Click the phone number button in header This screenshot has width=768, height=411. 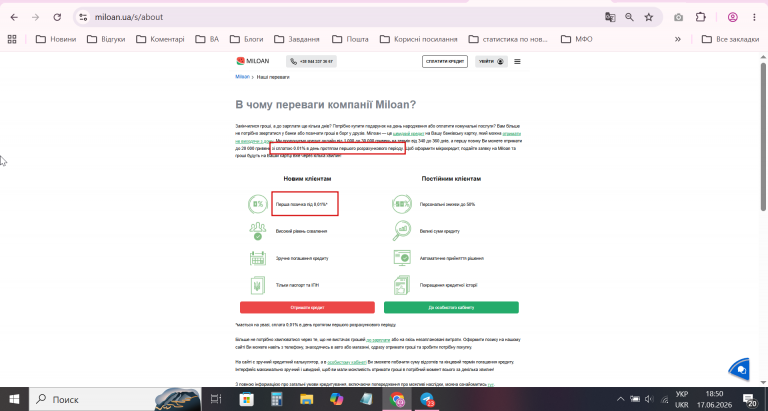(x=312, y=61)
